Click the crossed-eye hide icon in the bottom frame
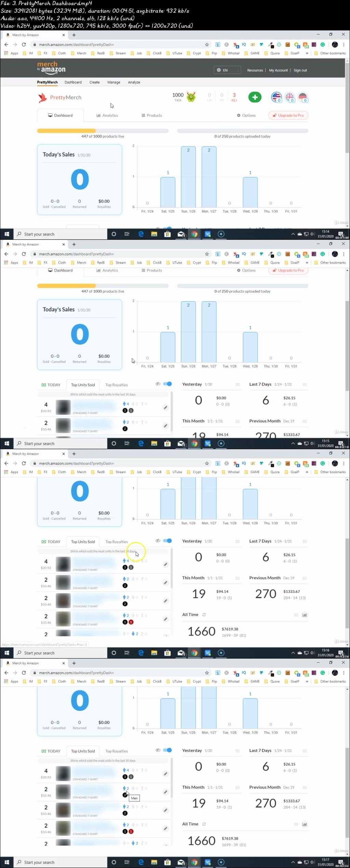Screen dimensions: 350x868 158,750
